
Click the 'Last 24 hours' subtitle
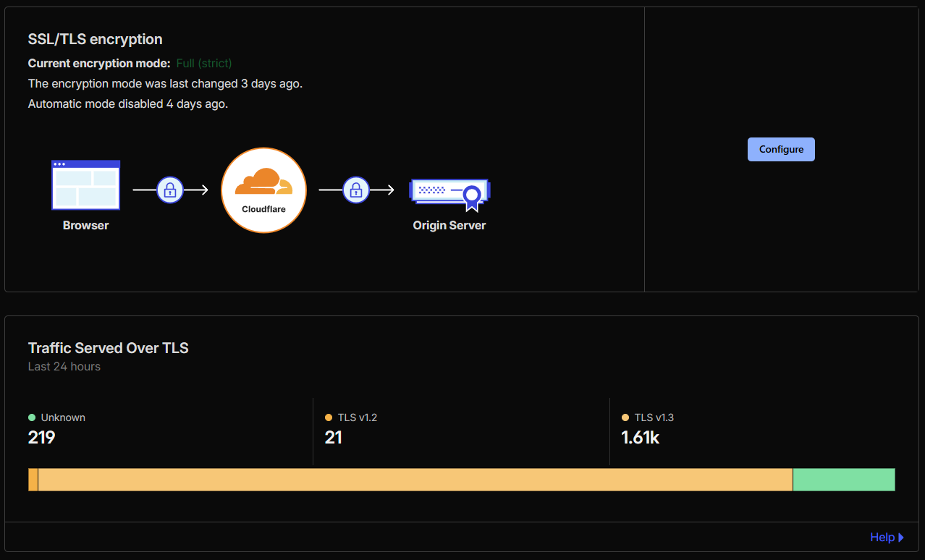(x=64, y=367)
